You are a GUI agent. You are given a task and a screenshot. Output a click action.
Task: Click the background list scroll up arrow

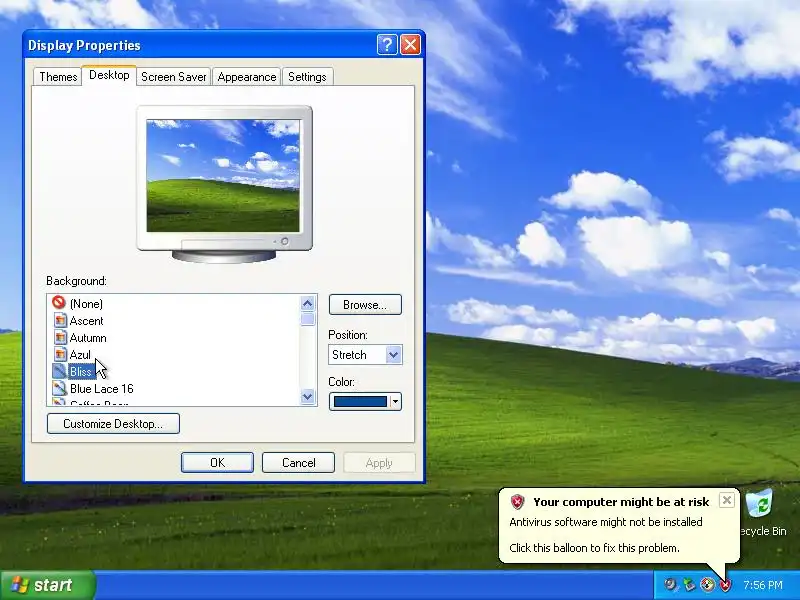[x=307, y=304]
